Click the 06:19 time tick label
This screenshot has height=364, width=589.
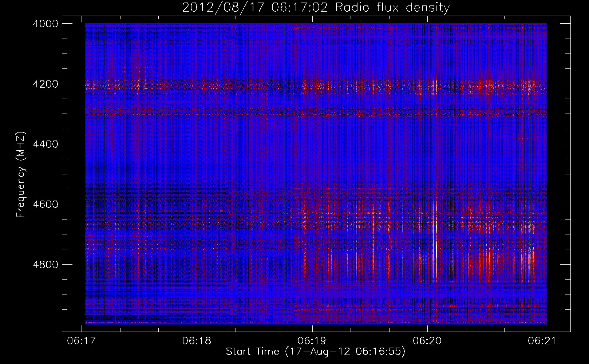coord(312,341)
